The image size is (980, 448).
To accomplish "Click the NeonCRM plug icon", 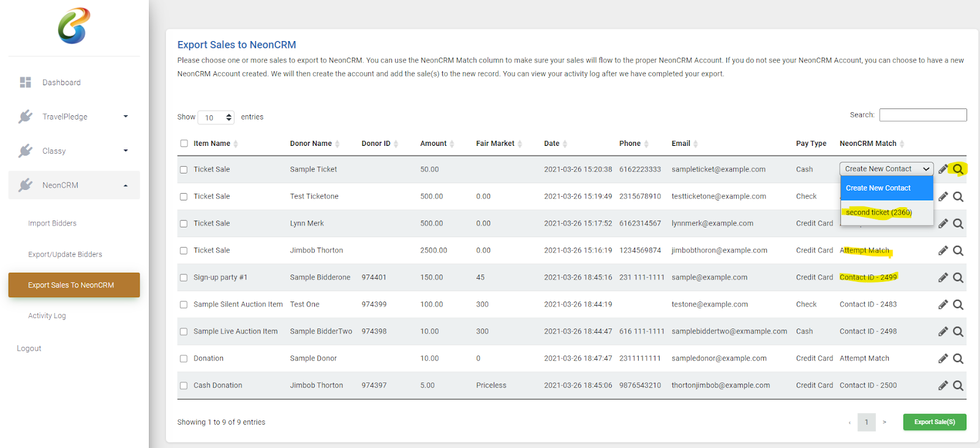I will coord(25,185).
